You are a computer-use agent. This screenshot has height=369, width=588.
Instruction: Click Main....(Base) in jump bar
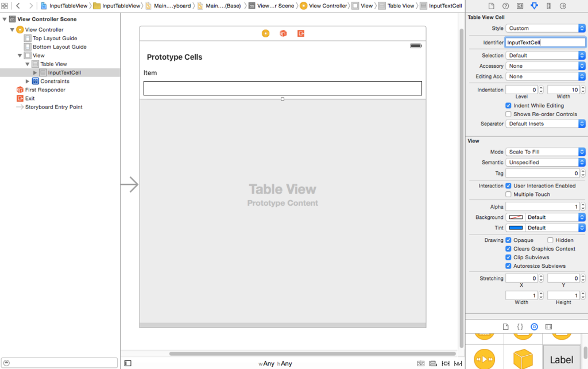point(219,6)
